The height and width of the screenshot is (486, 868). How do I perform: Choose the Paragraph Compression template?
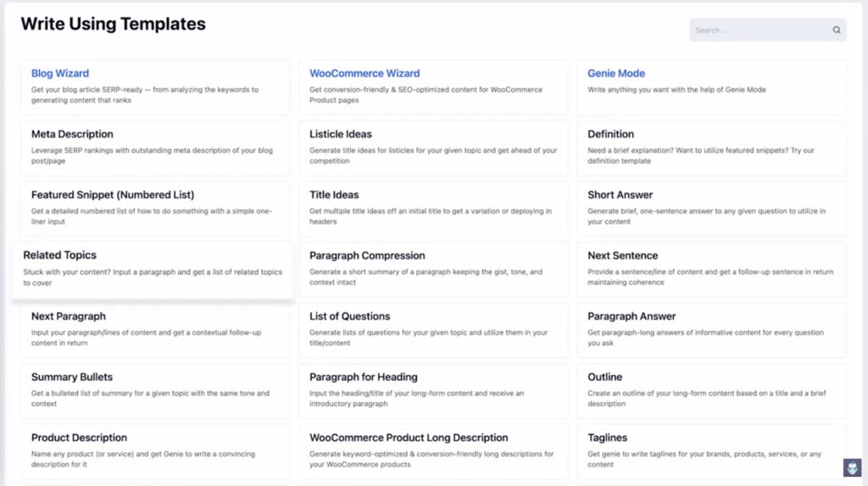[x=433, y=270]
